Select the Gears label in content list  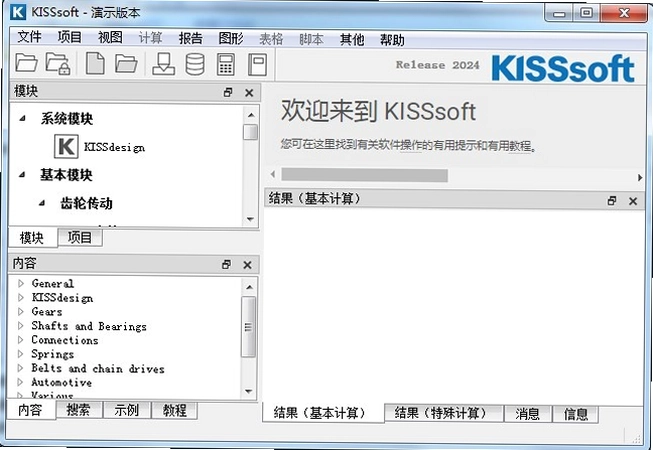tap(47, 311)
